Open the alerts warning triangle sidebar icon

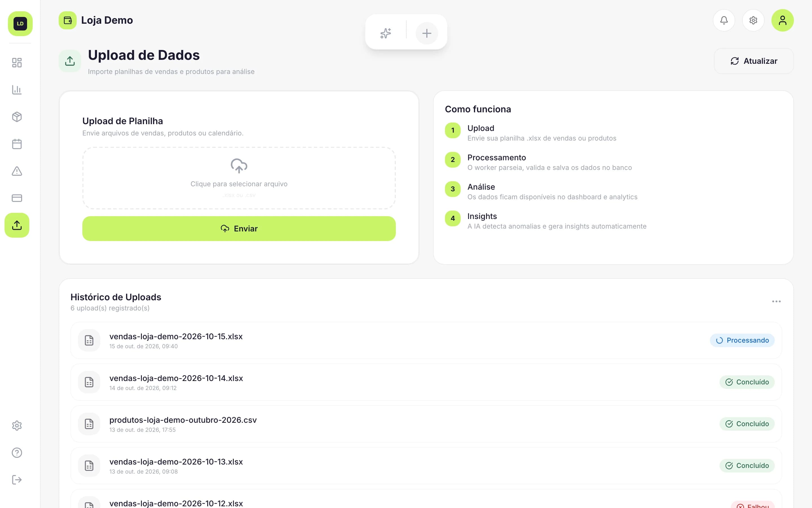(x=17, y=171)
